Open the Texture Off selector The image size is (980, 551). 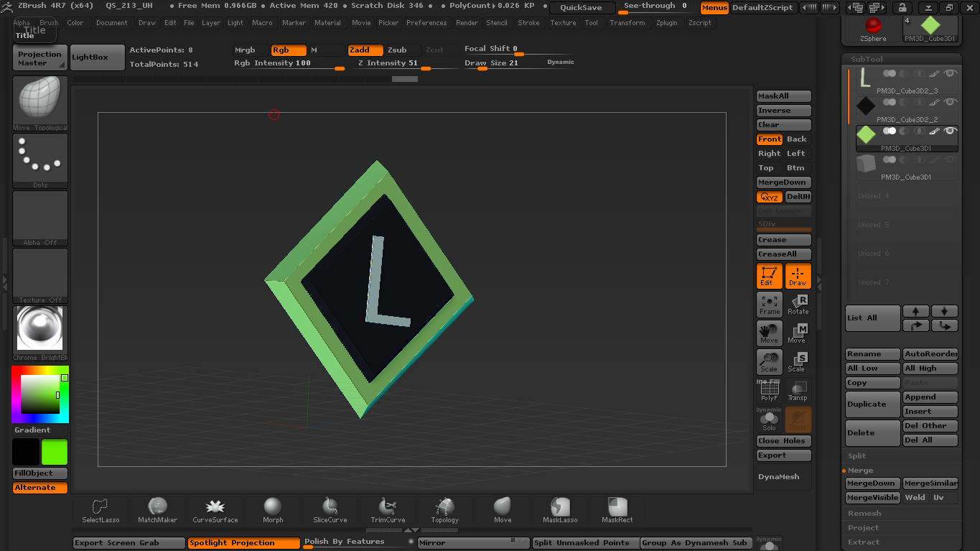(x=40, y=276)
